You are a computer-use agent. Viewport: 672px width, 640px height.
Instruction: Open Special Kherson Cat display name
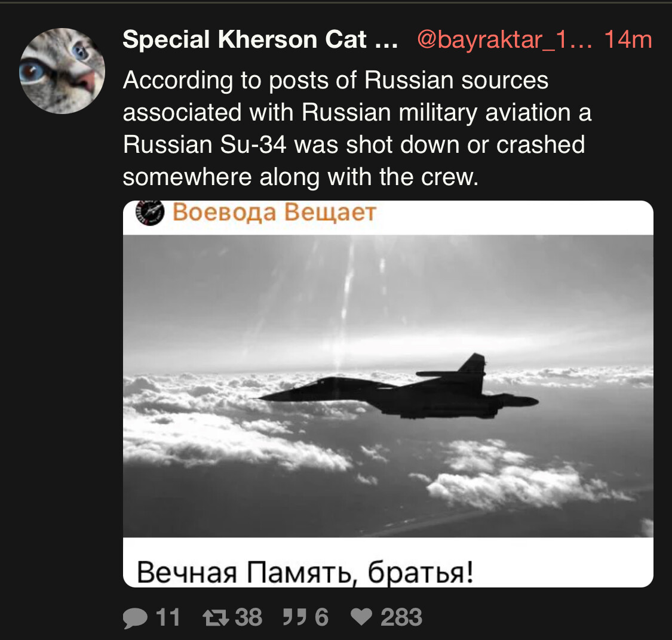[260, 39]
